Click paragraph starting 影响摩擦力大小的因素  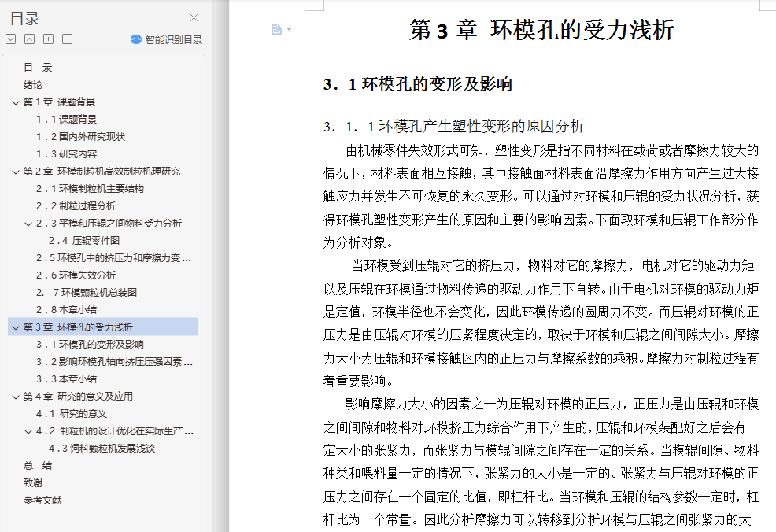pos(541,462)
